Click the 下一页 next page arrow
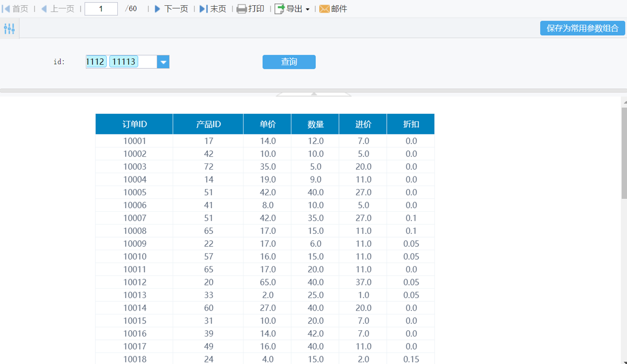 [157, 9]
